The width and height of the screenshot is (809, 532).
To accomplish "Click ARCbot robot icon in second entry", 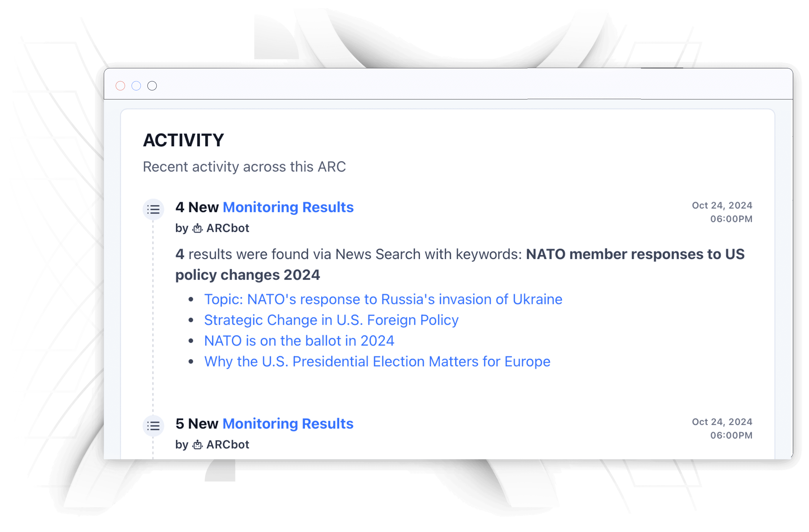I will point(198,445).
